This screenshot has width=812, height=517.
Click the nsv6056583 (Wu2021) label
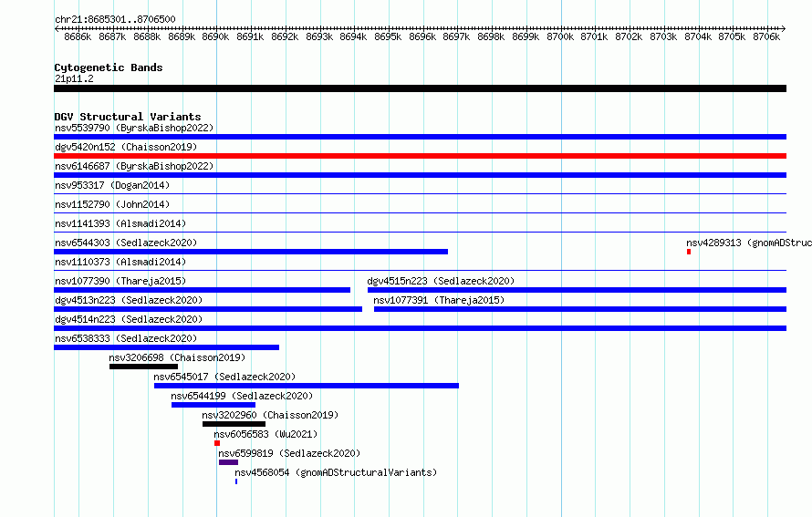tap(265, 434)
